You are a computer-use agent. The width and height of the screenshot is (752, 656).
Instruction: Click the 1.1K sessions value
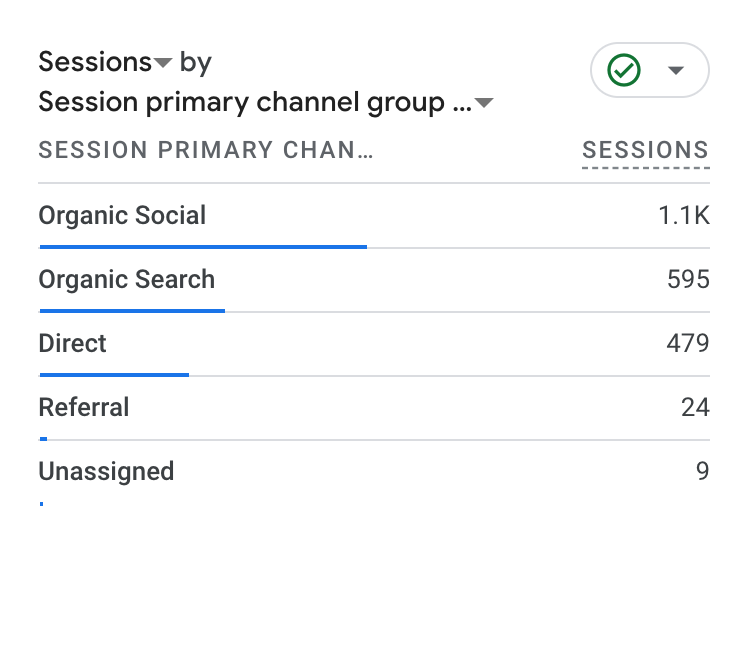point(684,215)
